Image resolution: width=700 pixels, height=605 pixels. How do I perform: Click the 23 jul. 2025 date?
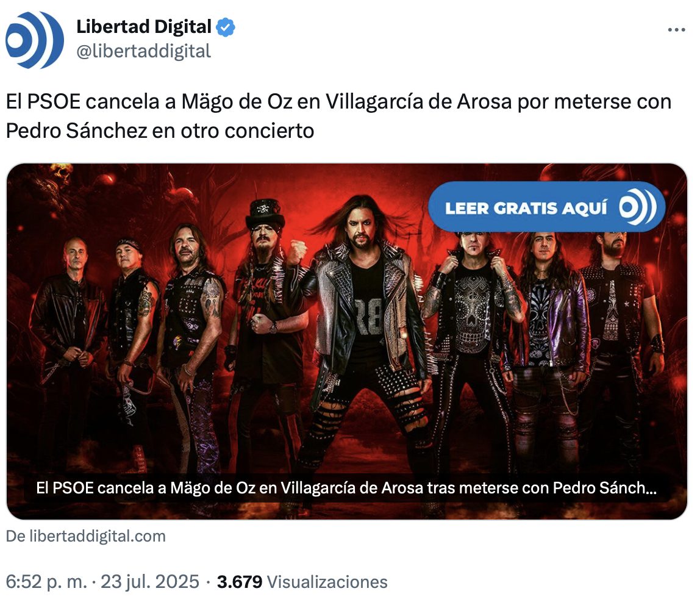pyautogui.click(x=149, y=582)
